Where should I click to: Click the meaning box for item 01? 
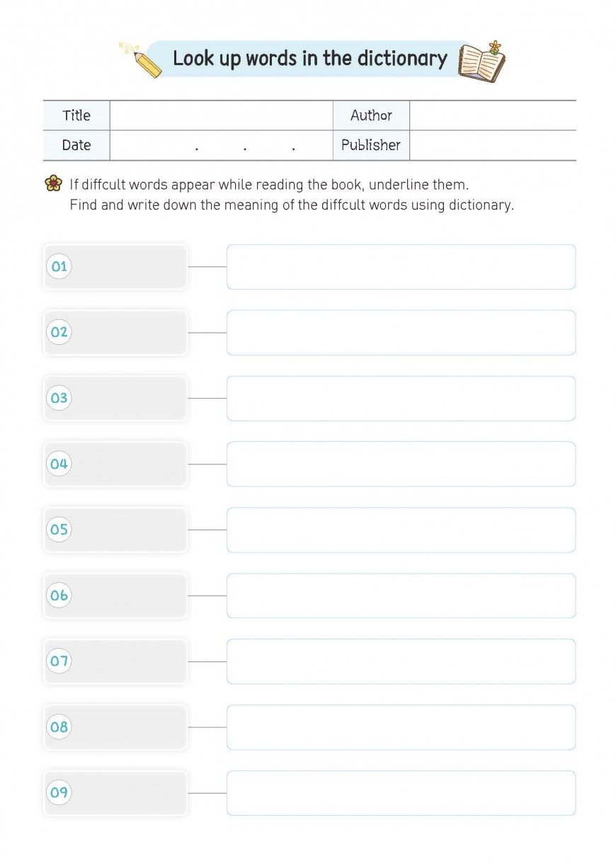point(401,267)
